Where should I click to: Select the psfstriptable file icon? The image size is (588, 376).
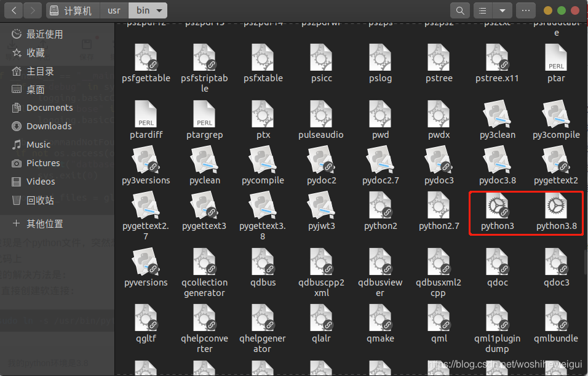pyautogui.click(x=204, y=57)
